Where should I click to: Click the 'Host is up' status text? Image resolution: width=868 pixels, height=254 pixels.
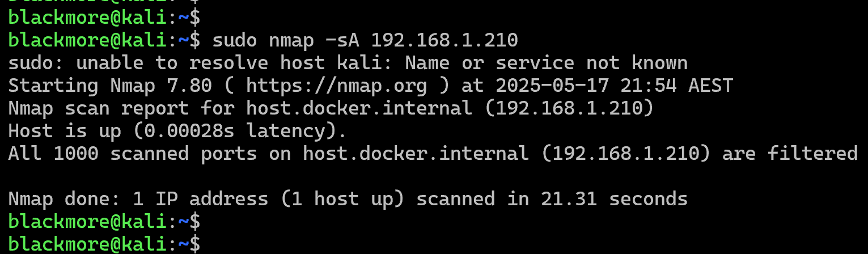tap(64, 131)
